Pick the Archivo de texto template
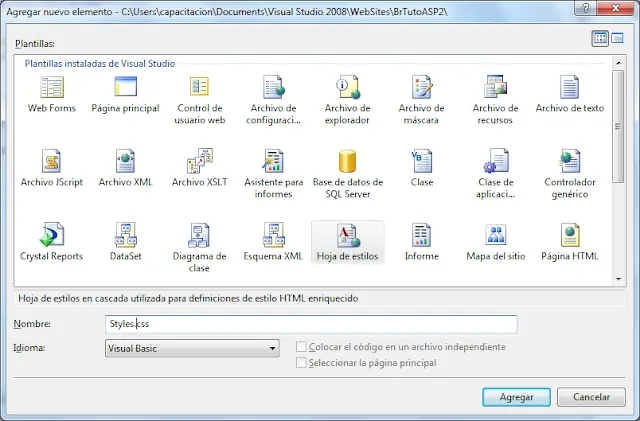This screenshot has height=421, width=640. (x=569, y=87)
